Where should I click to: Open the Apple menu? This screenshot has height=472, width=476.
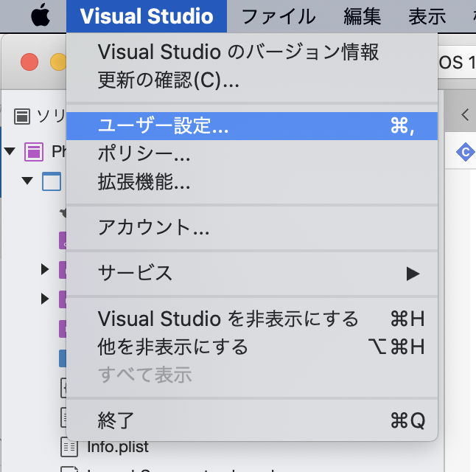[x=41, y=15]
